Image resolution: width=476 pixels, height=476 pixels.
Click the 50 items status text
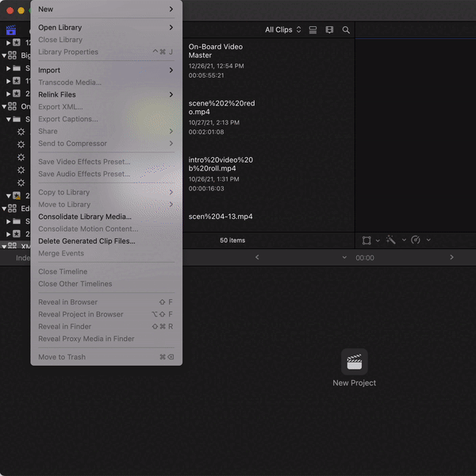point(232,240)
